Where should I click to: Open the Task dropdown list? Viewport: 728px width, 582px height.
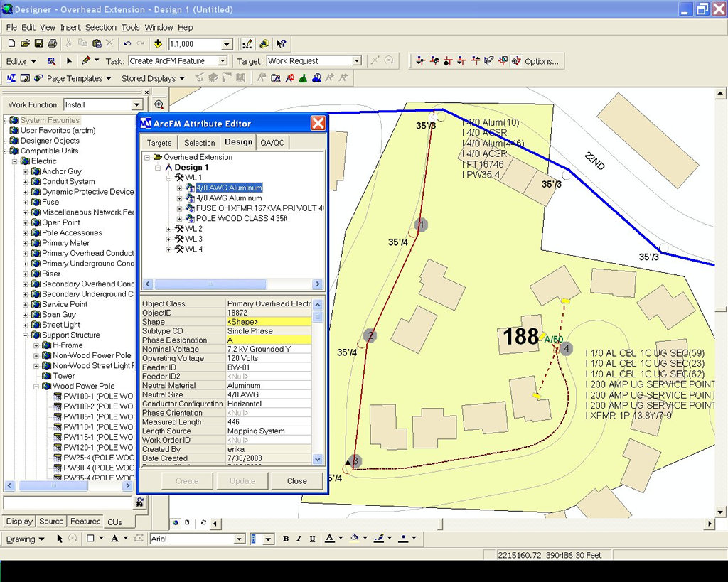223,61
